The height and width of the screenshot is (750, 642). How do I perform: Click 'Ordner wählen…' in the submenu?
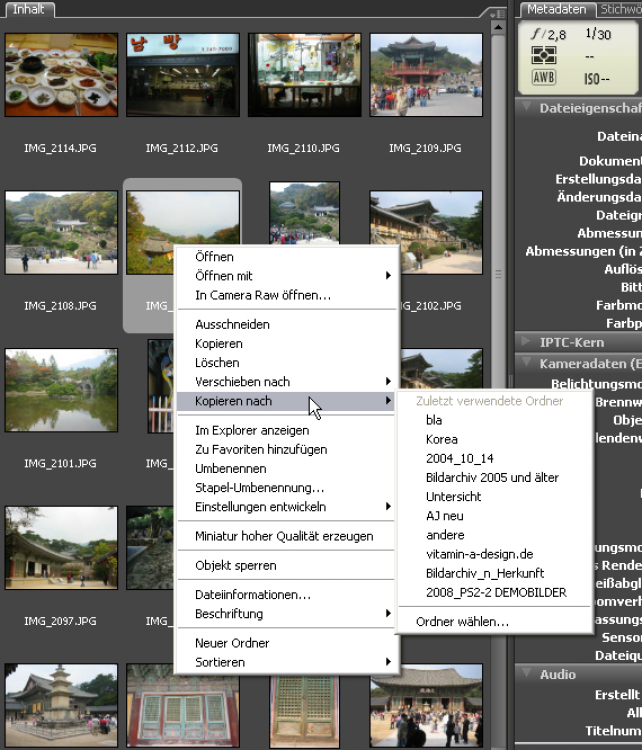click(x=462, y=622)
